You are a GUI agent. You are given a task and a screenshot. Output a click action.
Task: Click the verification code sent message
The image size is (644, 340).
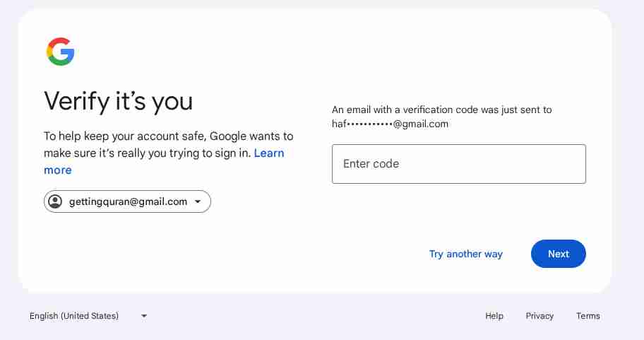[441, 110]
